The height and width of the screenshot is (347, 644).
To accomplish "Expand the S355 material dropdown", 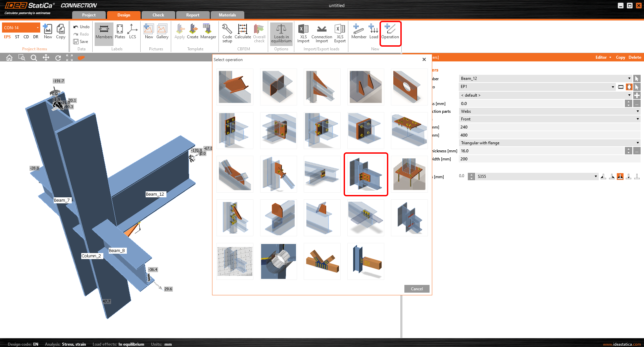I will [596, 177].
